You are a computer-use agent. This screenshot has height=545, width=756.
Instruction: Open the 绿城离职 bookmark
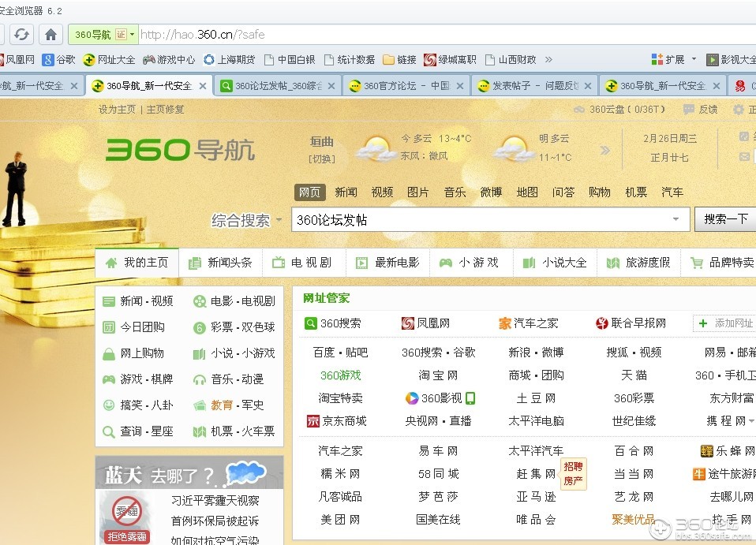click(x=450, y=60)
